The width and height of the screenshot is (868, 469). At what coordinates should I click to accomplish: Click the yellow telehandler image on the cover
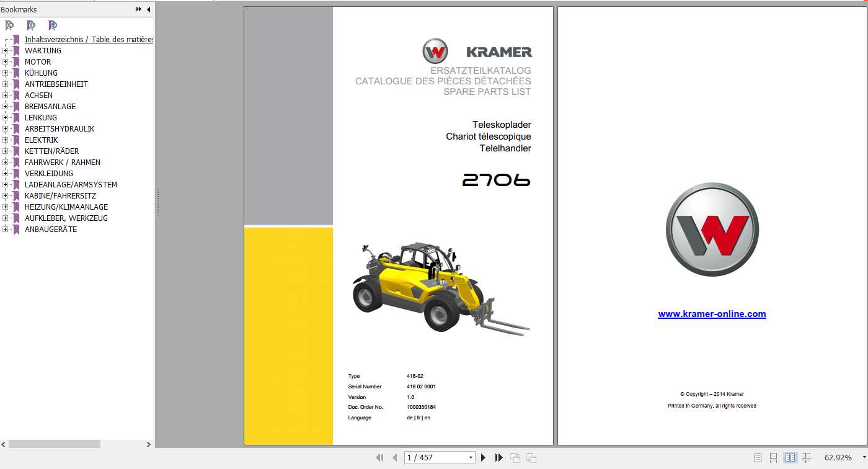click(441, 288)
